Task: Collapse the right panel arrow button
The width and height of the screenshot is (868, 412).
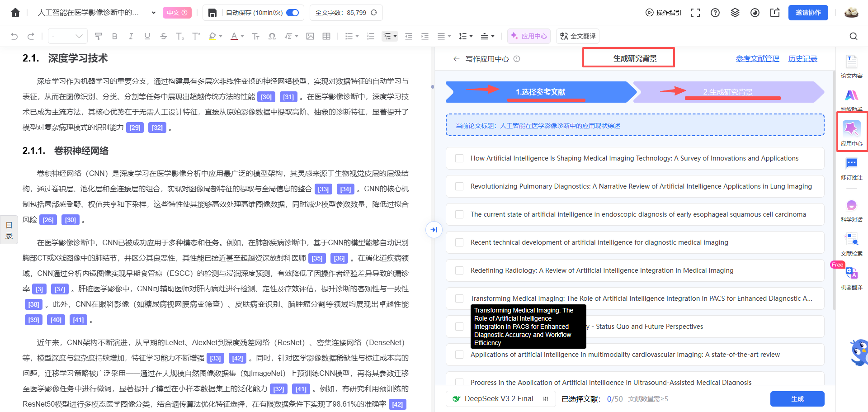Action: tap(434, 230)
